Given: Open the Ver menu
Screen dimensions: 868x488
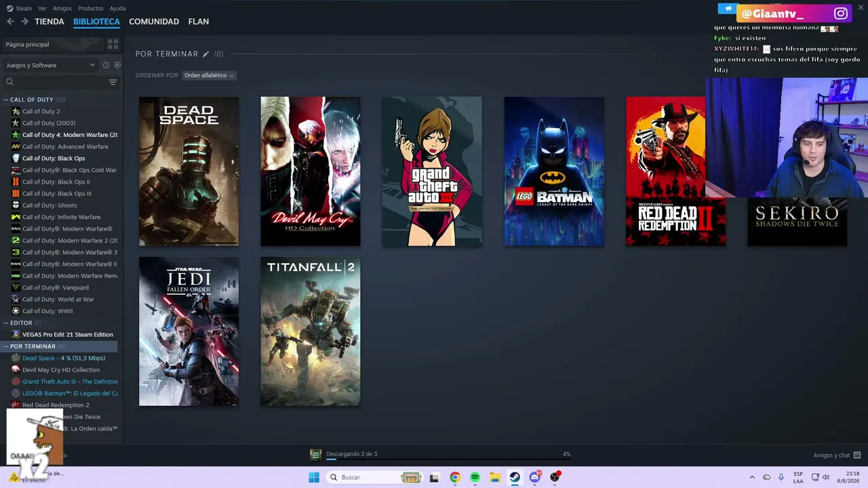Looking at the screenshot, I should (x=42, y=8).
